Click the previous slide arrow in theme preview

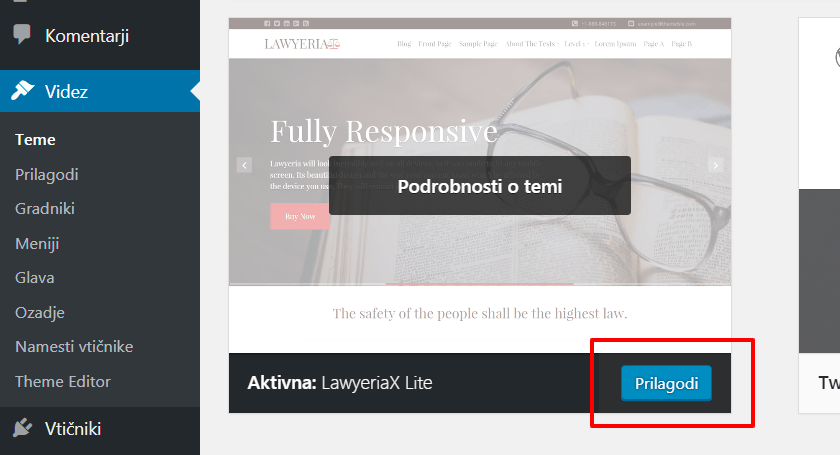pyautogui.click(x=244, y=165)
